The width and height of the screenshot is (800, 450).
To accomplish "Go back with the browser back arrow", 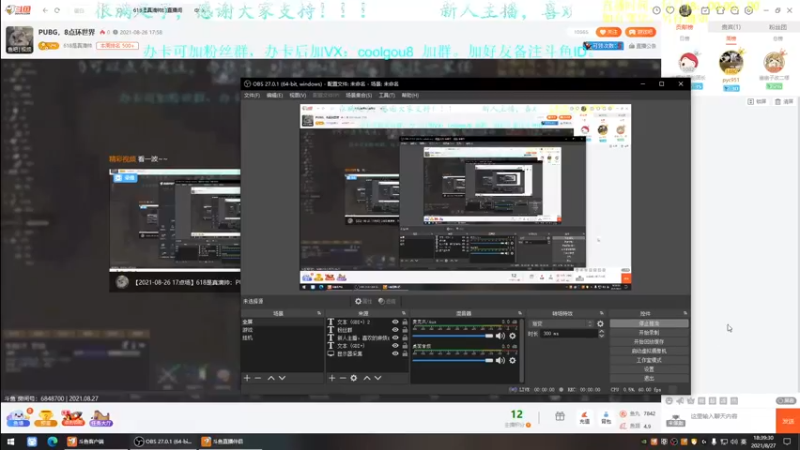I will [x=45, y=10].
